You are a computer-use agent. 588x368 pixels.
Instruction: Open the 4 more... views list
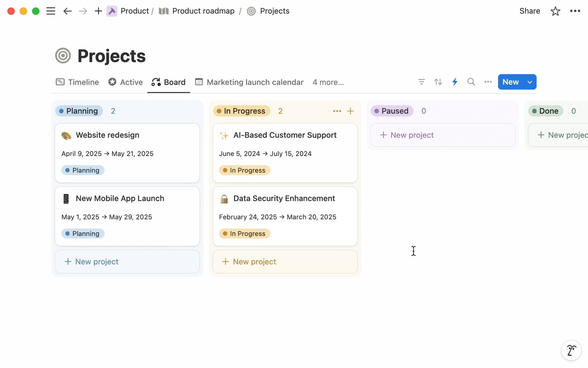328,82
